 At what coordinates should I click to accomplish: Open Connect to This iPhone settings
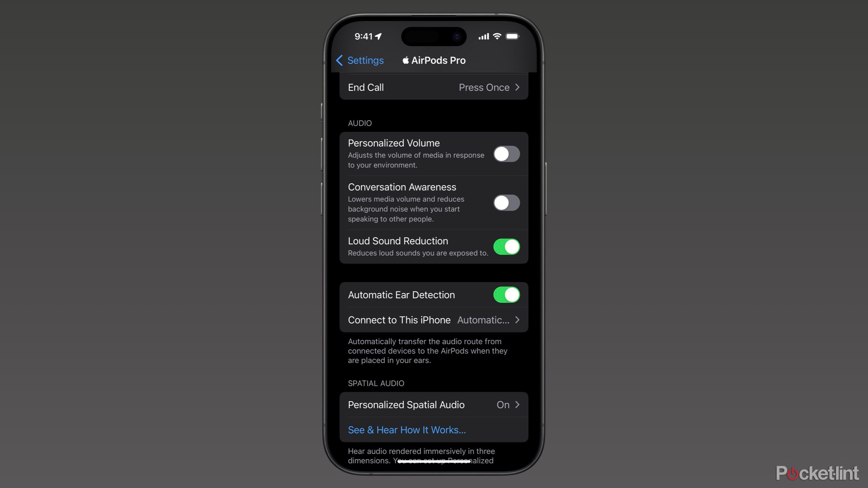pyautogui.click(x=433, y=320)
